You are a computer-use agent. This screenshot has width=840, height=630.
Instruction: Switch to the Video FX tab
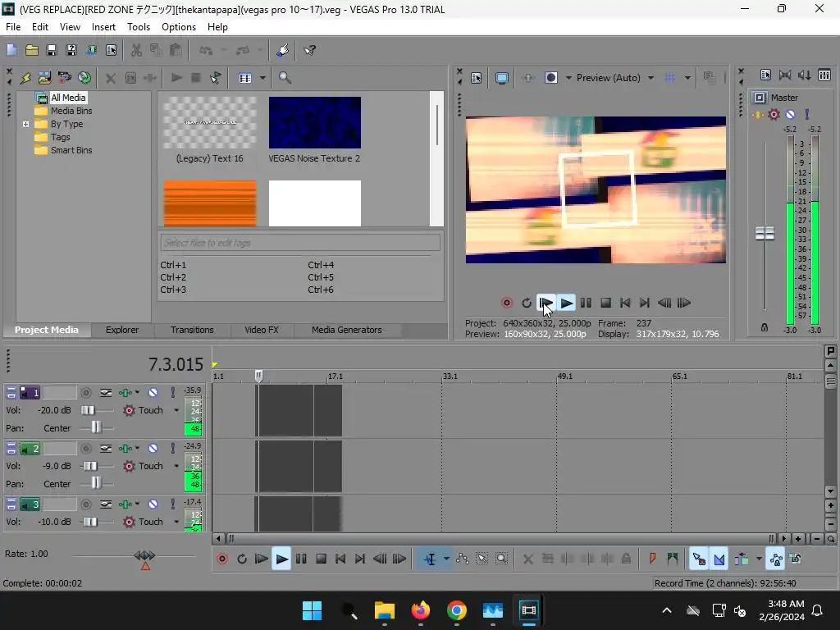click(x=262, y=330)
